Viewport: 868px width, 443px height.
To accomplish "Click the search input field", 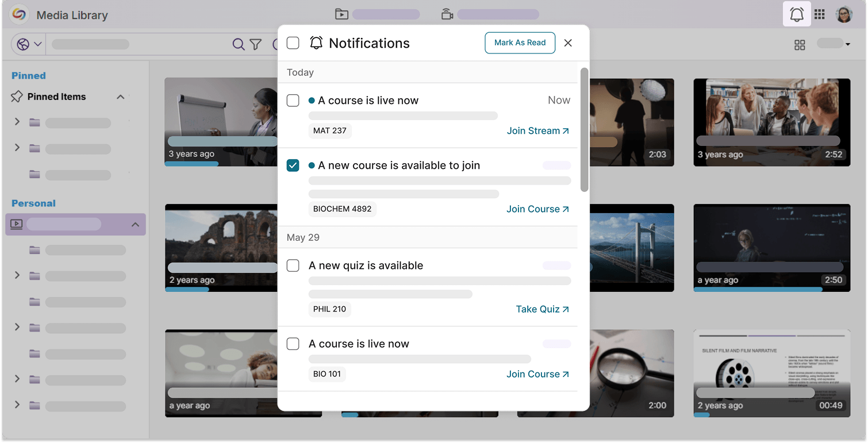I will 138,44.
